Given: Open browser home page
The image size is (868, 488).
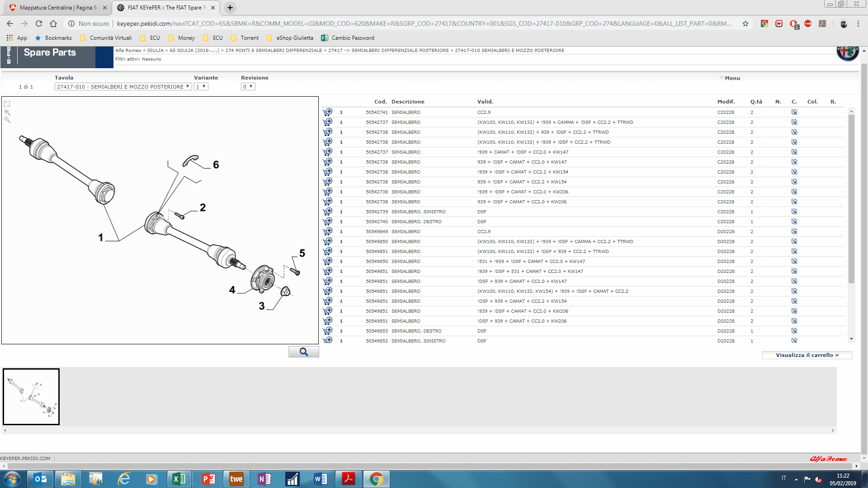Looking at the screenshot, I should [53, 23].
